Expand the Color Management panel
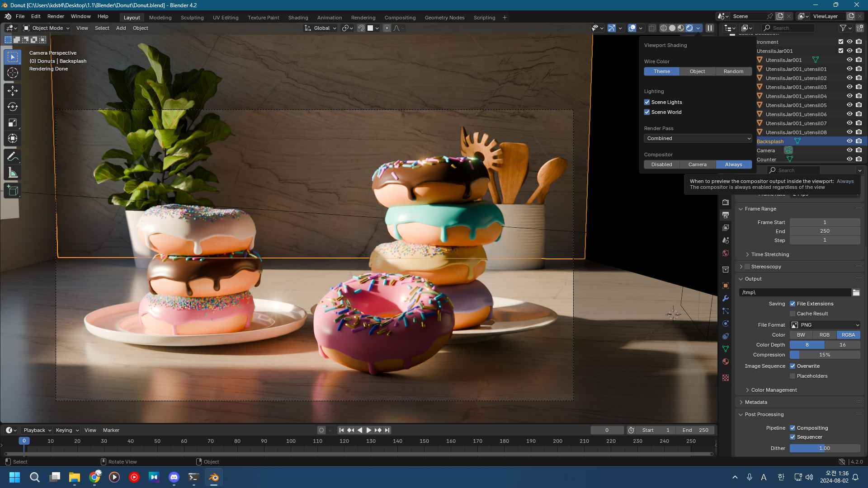The height and width of the screenshot is (488, 868). tap(774, 390)
